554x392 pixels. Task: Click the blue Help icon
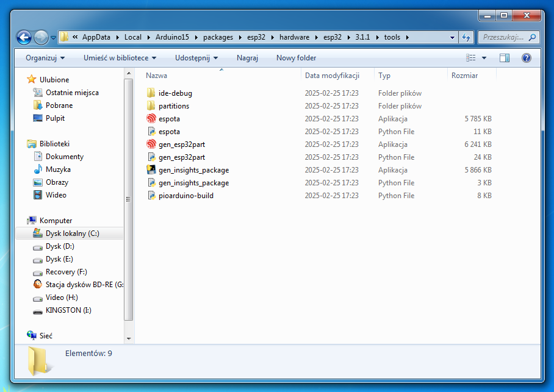526,58
